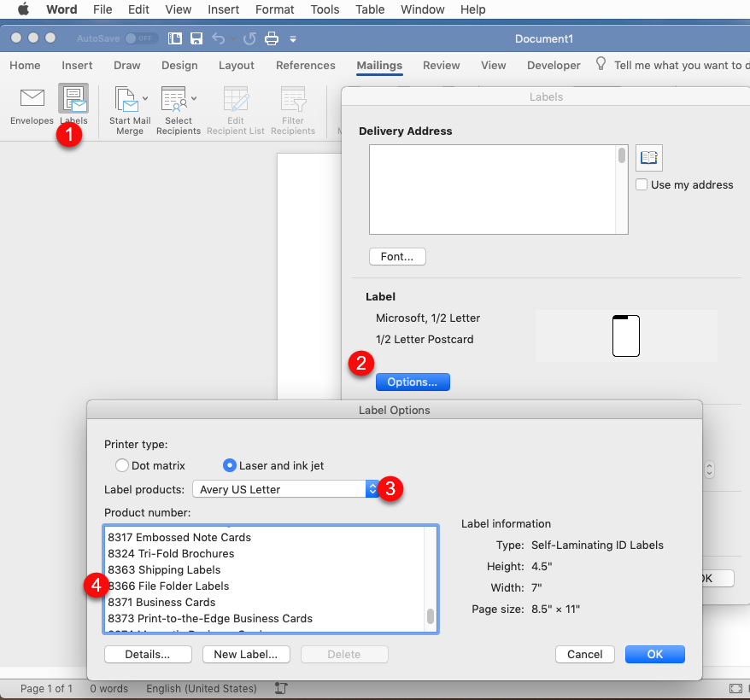Click the New Label... button
Viewport: 750px width, 700px height.
click(246, 654)
